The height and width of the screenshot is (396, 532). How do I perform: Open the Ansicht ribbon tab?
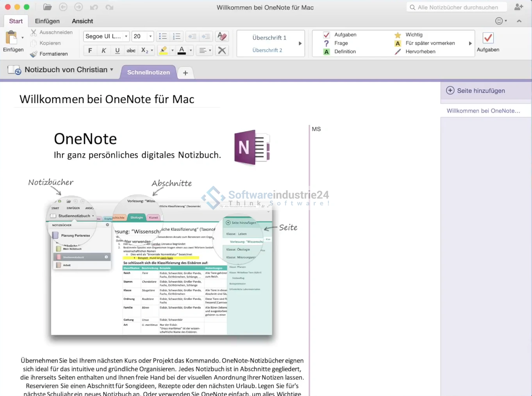(82, 21)
